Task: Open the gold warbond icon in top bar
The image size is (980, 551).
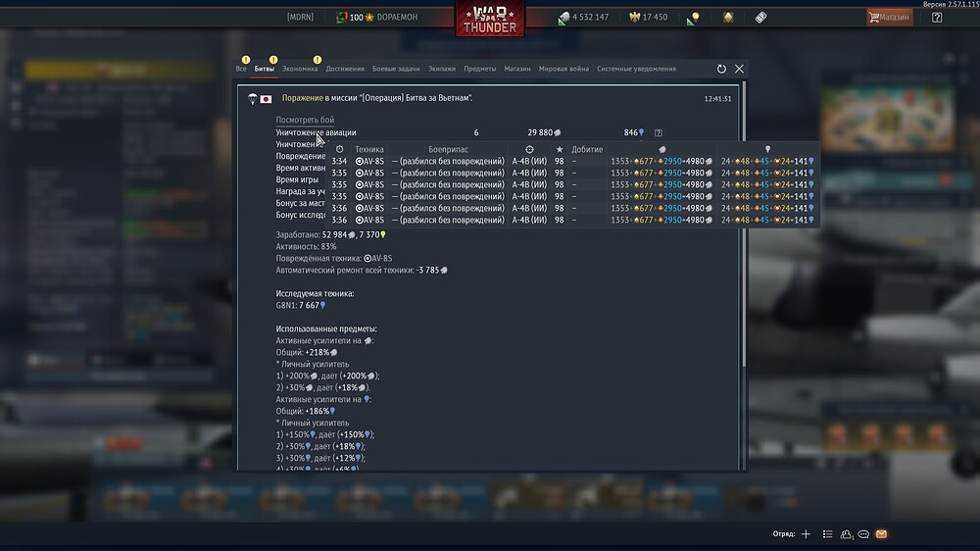Action: coord(728,18)
